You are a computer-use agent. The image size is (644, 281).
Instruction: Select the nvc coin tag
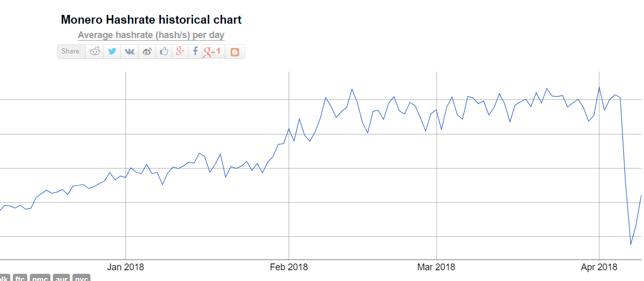[81, 278]
